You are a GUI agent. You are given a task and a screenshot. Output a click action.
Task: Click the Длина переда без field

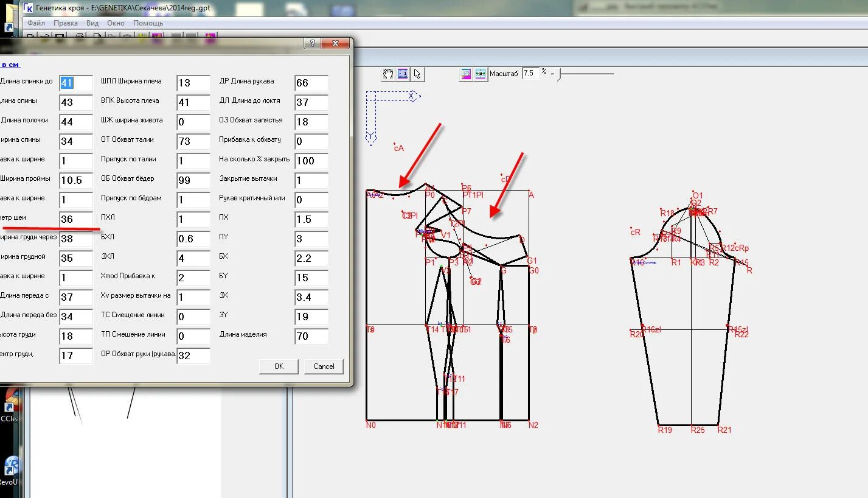(x=76, y=317)
